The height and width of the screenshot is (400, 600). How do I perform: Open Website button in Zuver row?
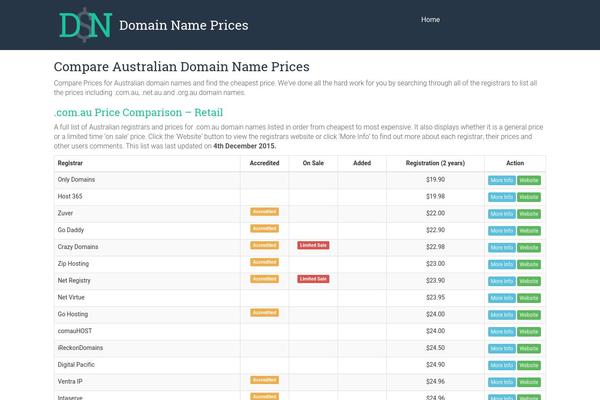click(x=529, y=214)
